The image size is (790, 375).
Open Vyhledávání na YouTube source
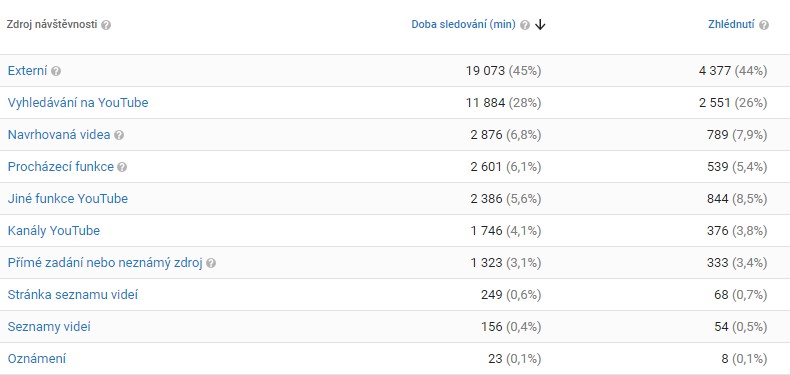(78, 103)
